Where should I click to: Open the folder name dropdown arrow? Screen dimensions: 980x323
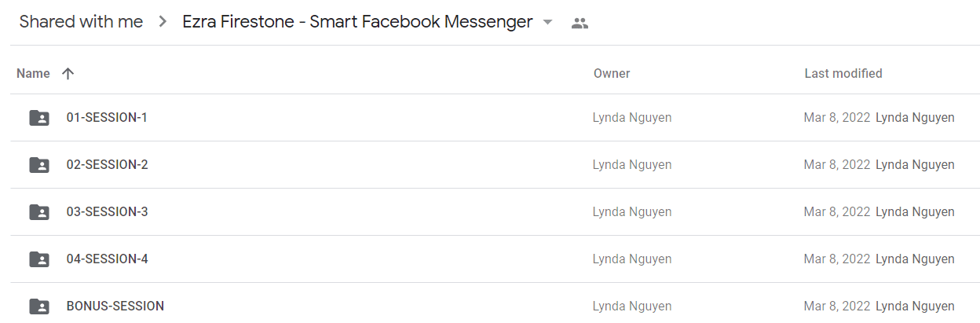pos(547,23)
